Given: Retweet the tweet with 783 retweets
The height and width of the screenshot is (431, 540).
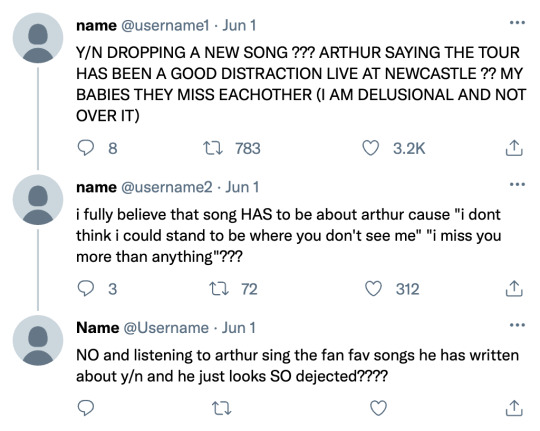Looking at the screenshot, I should coord(213,148).
